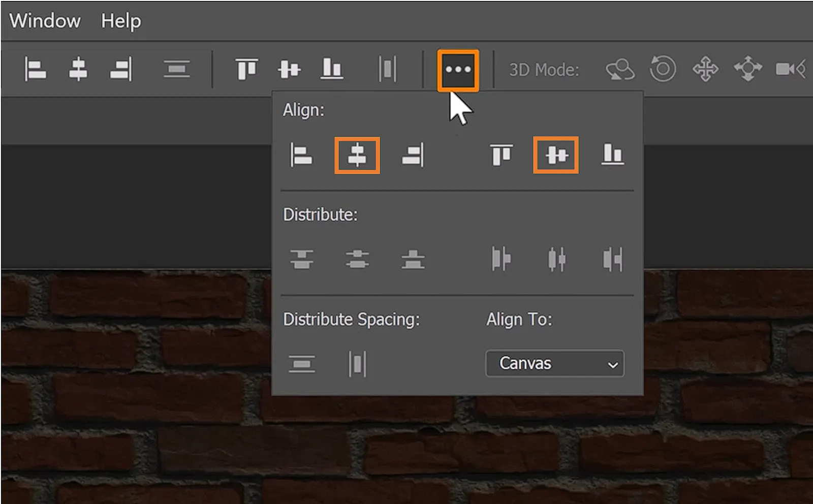Distribute left edges under Distribute section

point(501,259)
